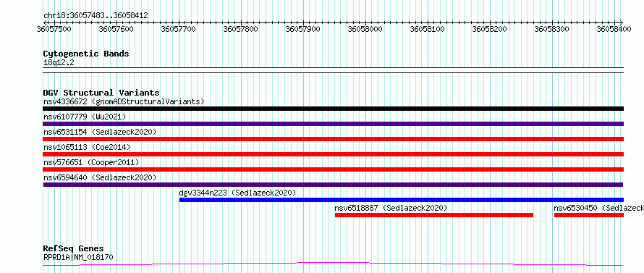
Task: Click ruler tick label 36057500
Action: pos(54,29)
